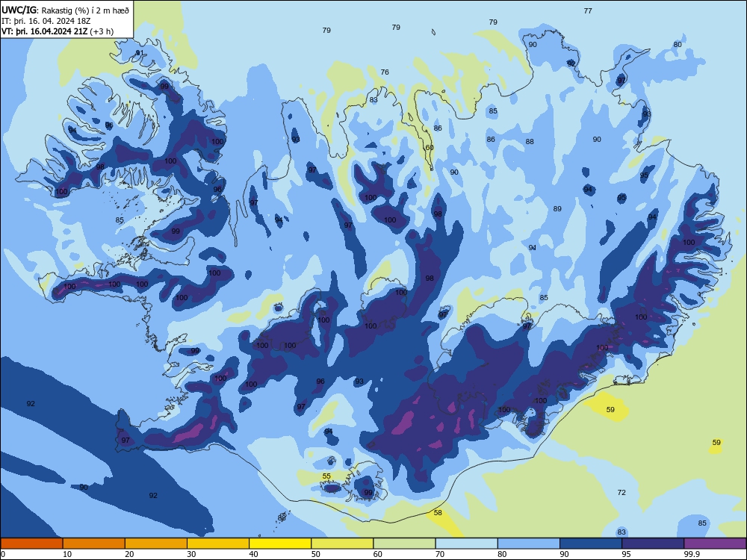Click the color scale tick label '10'
The height and width of the screenshot is (560, 747).
[67, 554]
